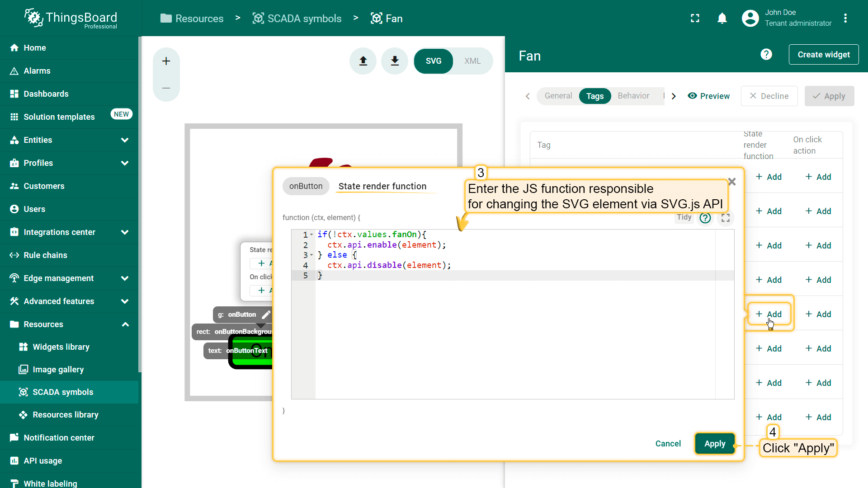Open the user menu three-dots icon
Screen dimensions: 868x488
pyautogui.click(x=845, y=19)
